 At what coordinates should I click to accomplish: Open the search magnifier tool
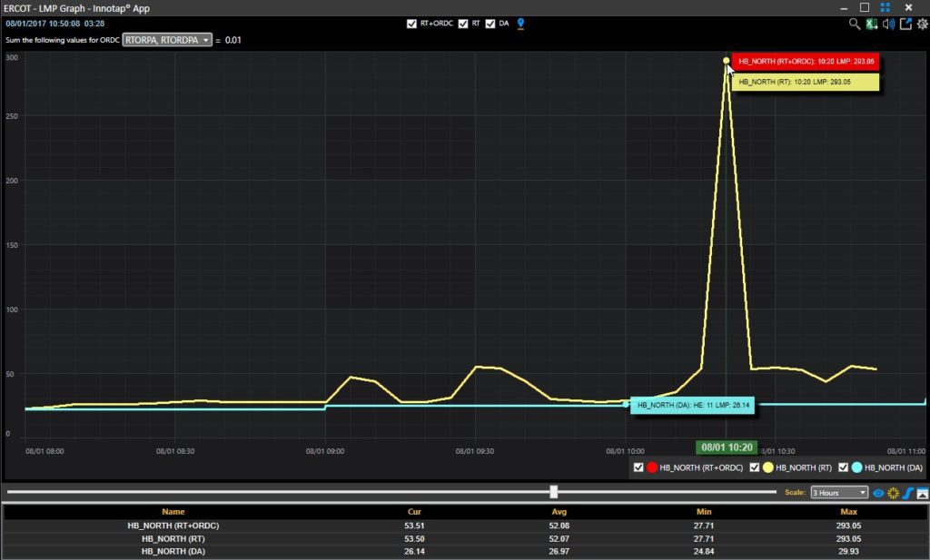coord(854,24)
